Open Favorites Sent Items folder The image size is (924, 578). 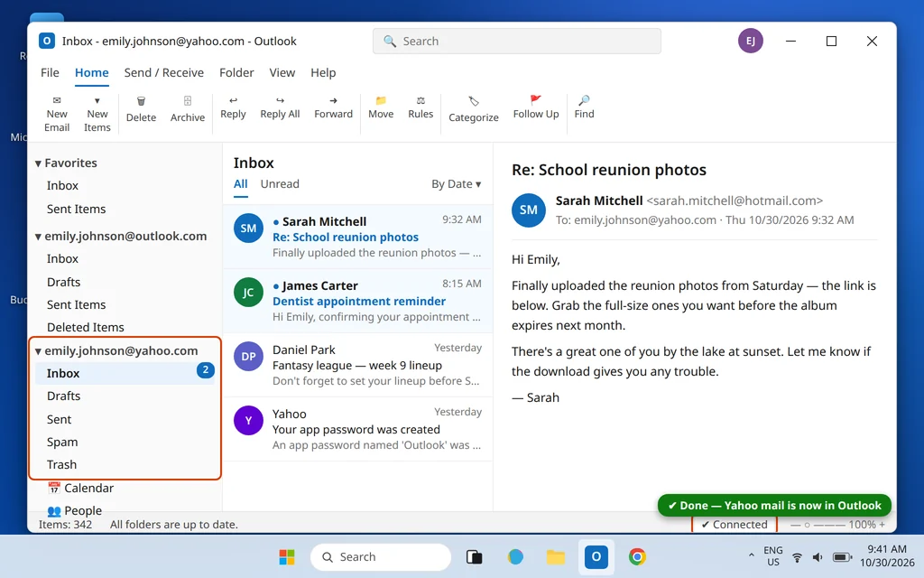77,209
